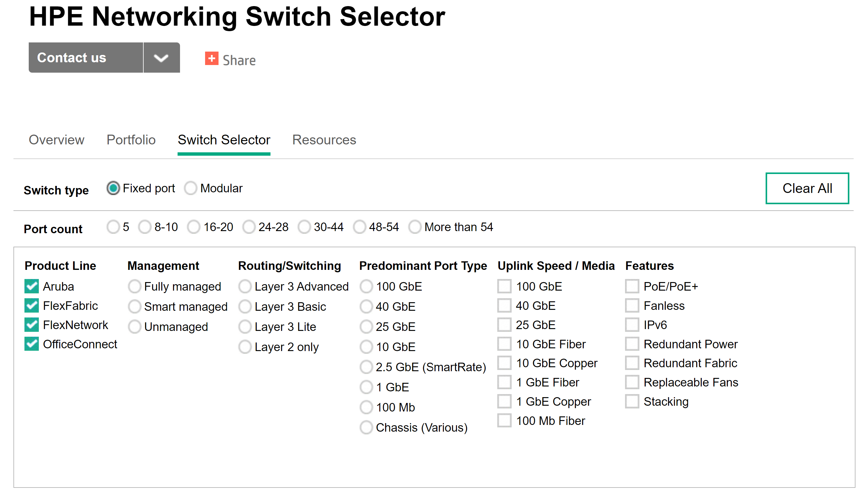Select More than 54 port count
The width and height of the screenshot is (868, 493).
tap(414, 227)
